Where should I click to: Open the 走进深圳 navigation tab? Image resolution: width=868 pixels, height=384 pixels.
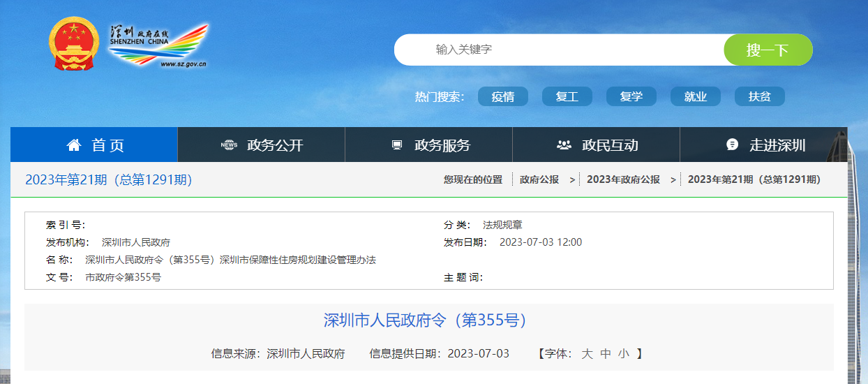[x=764, y=145]
